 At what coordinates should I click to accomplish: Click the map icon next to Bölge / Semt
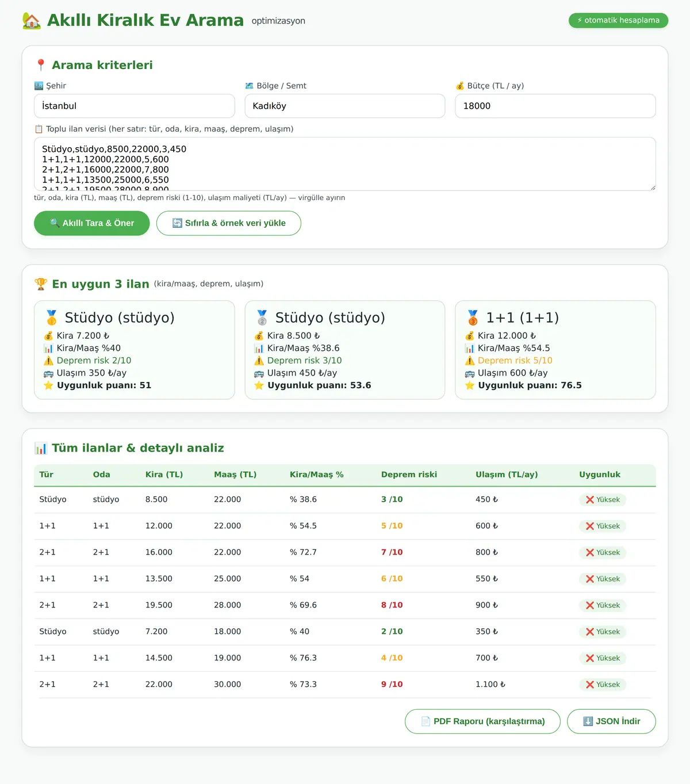click(250, 86)
